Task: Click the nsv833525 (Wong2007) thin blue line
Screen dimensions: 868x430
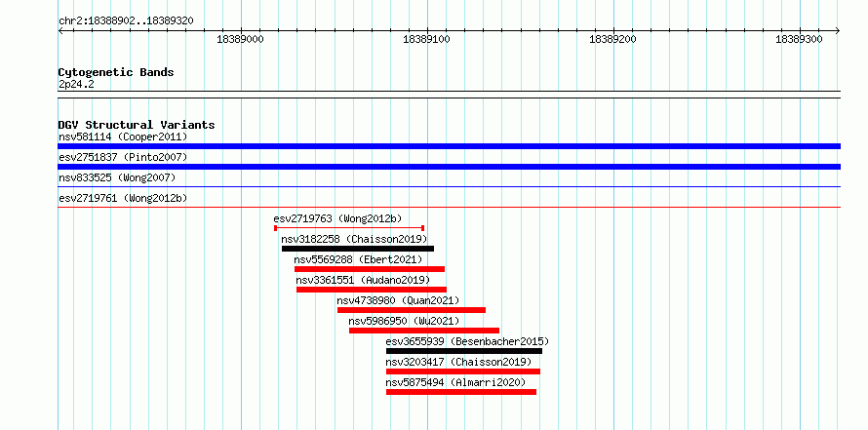Action: [449, 187]
